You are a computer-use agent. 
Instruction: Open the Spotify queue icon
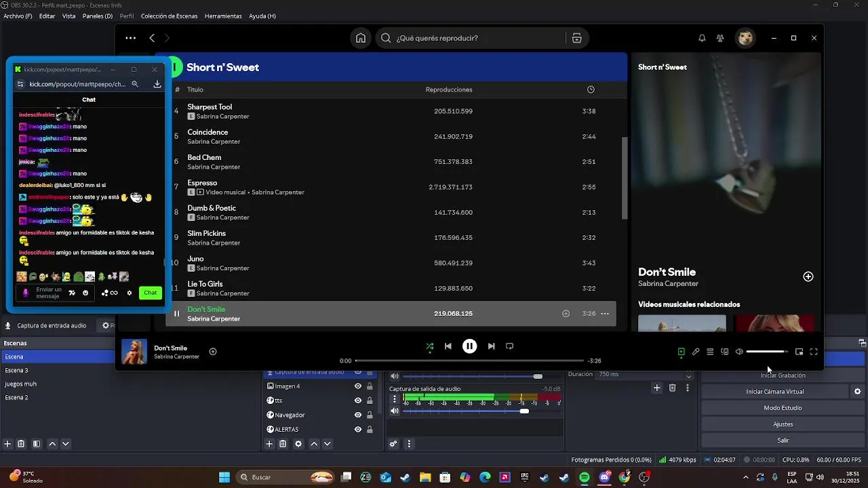[710, 352]
